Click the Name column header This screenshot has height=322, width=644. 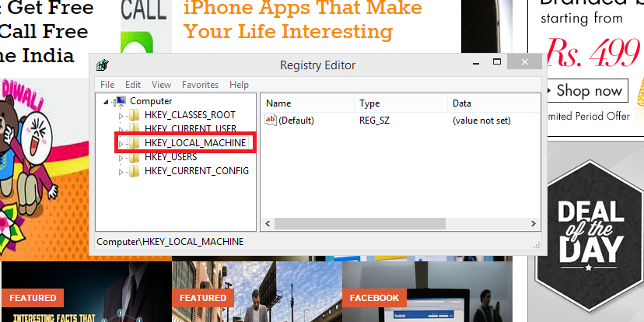308,103
